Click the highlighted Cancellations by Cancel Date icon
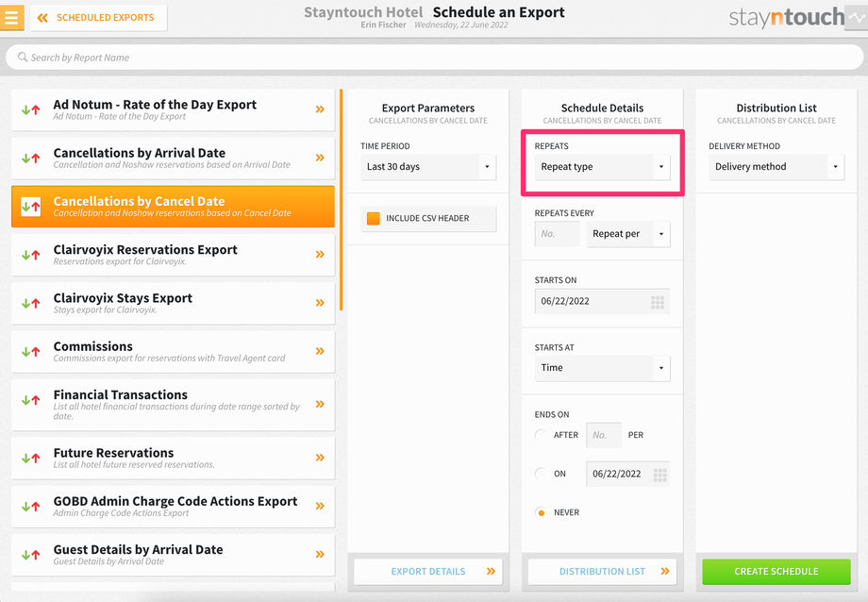 31,207
